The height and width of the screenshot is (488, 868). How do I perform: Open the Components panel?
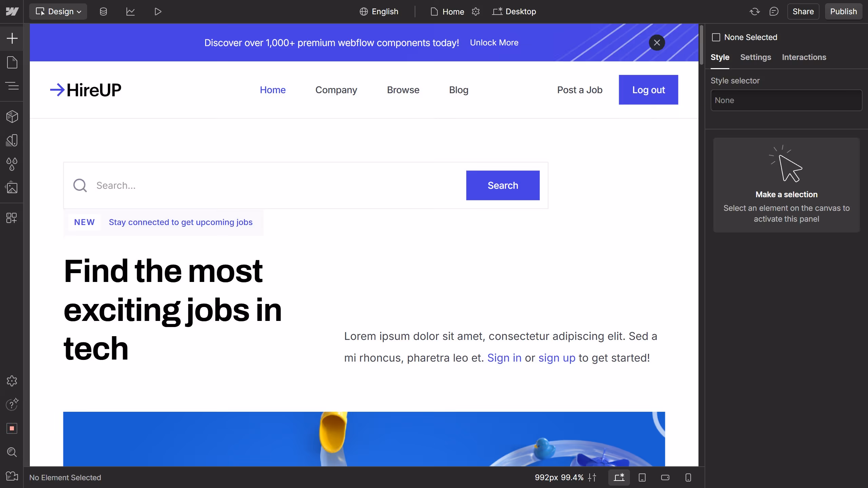point(12,117)
